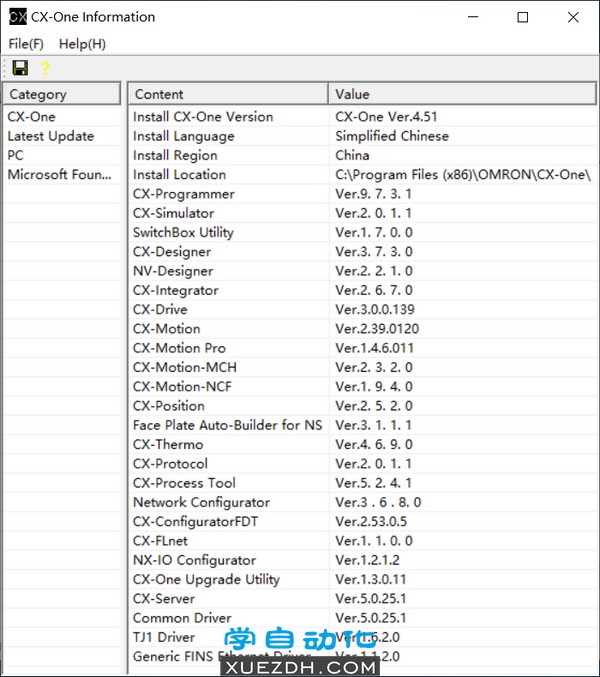Click the Save floppy disk toolbar icon
The height and width of the screenshot is (677, 600).
coord(20,68)
